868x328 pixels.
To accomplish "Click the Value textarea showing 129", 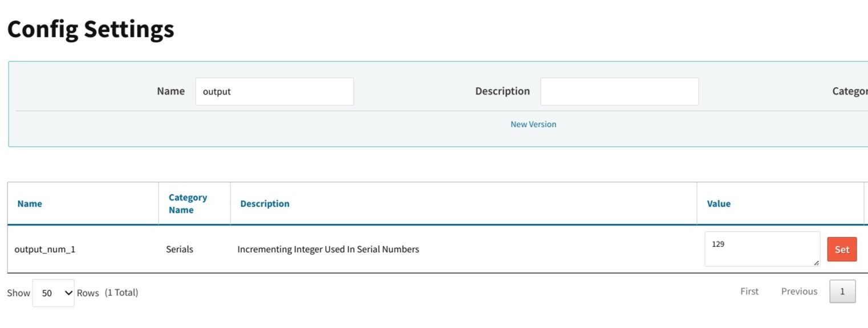I will 761,248.
